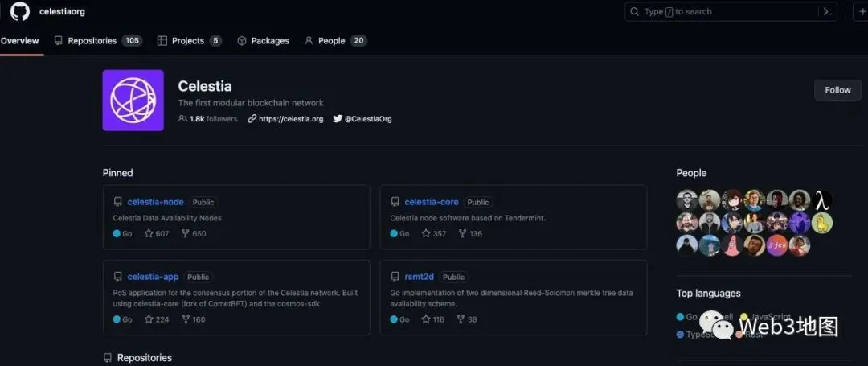Viewport: 868px width, 366px height.
Task: Focus the Type / to search field
Action: pos(731,11)
